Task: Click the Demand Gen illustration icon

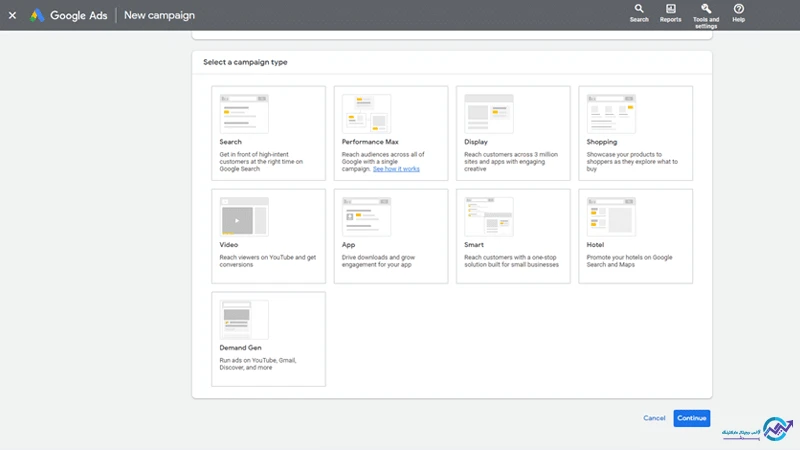Action: pos(244,319)
